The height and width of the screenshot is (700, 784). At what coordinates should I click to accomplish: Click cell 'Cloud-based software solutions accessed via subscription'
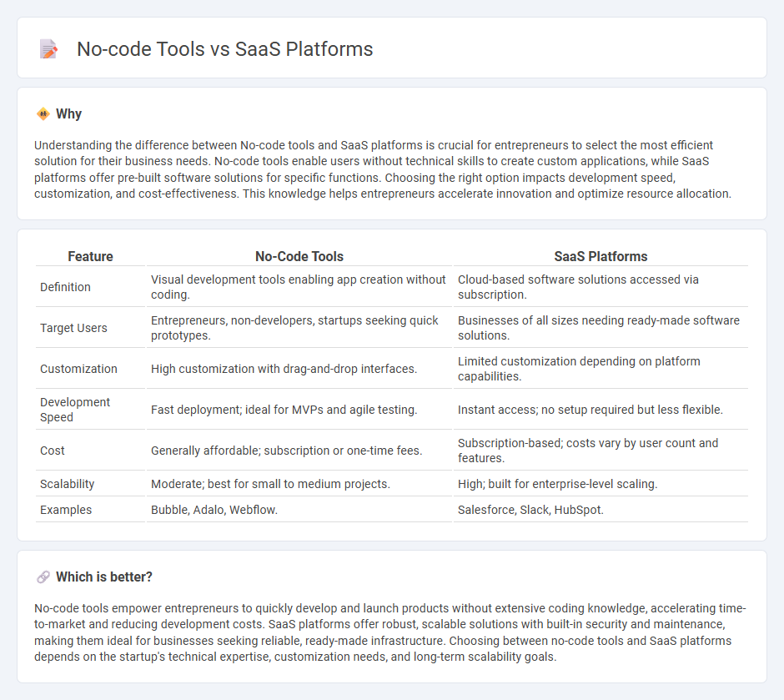coord(601,287)
